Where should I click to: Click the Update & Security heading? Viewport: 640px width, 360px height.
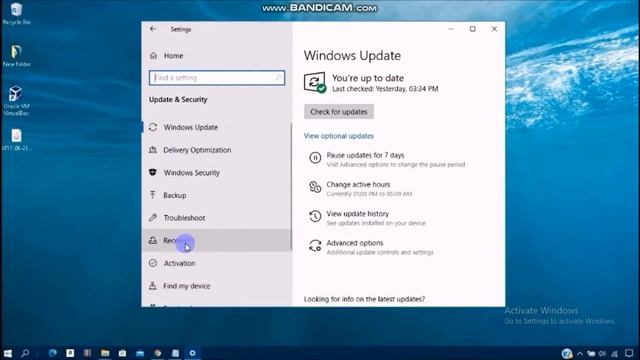(x=178, y=100)
